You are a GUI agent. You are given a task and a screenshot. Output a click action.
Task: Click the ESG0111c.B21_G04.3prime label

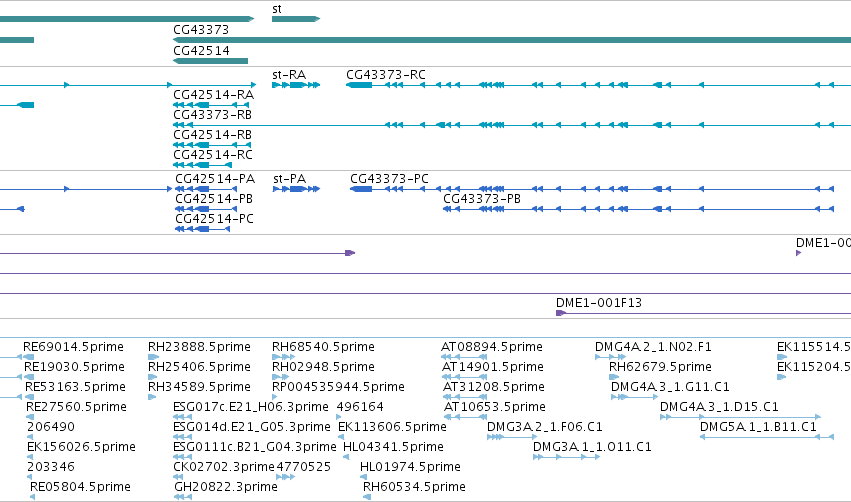[x=255, y=447]
